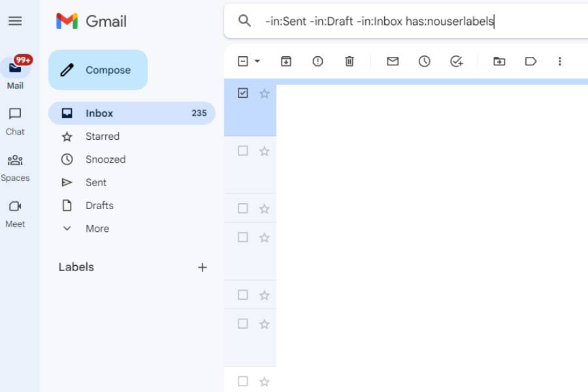This screenshot has height=392, width=588.
Task: Click the Archive toolbar icon
Action: [286, 61]
